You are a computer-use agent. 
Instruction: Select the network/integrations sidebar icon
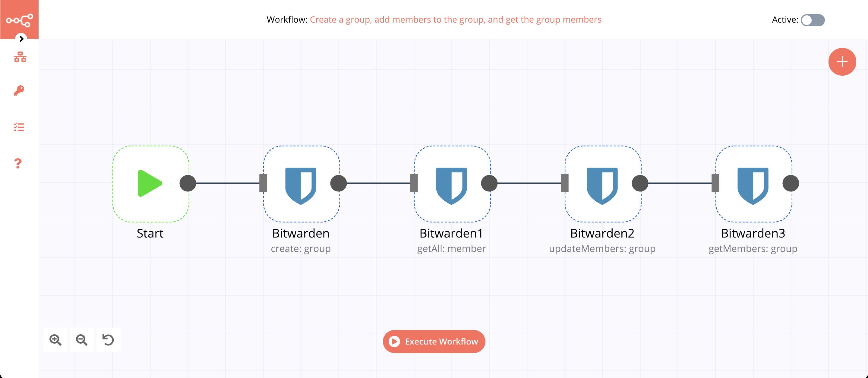click(19, 58)
